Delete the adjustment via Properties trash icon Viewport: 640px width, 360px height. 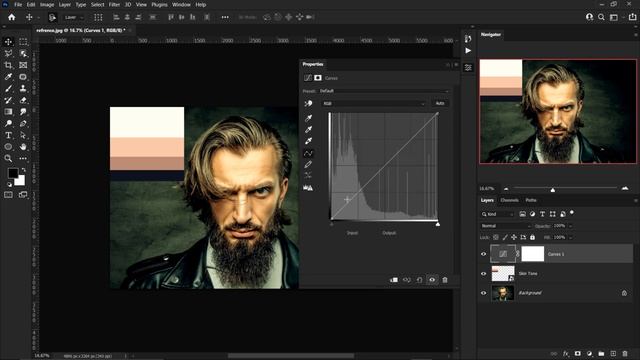pos(445,280)
